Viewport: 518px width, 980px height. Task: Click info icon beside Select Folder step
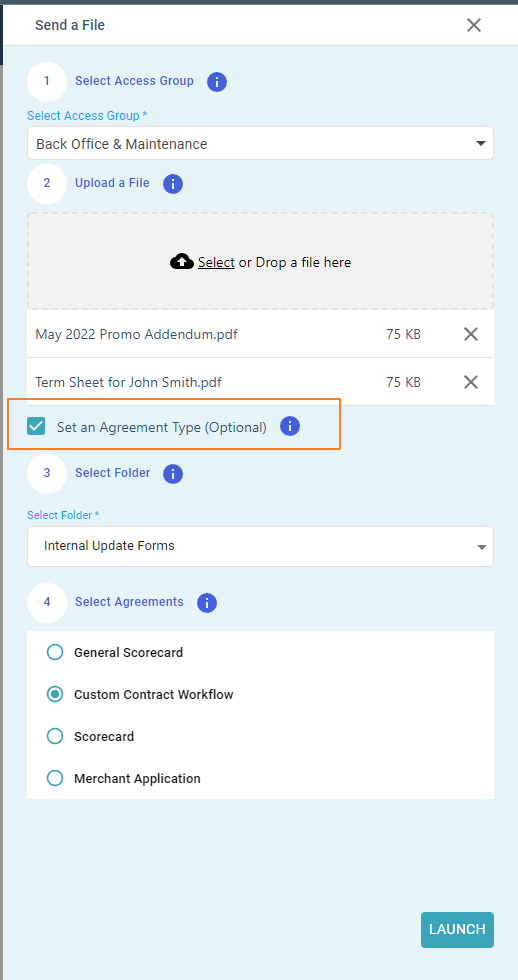(172, 474)
